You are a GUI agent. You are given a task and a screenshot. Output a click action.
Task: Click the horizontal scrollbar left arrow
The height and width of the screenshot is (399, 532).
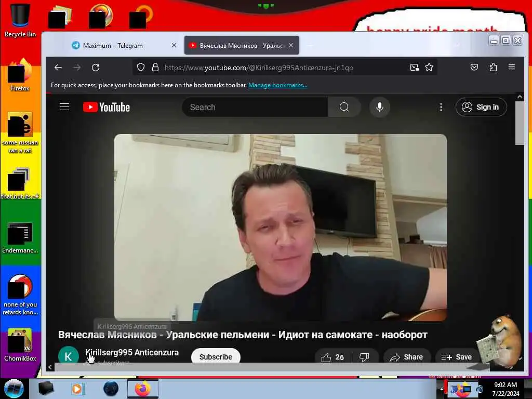pyautogui.click(x=50, y=367)
